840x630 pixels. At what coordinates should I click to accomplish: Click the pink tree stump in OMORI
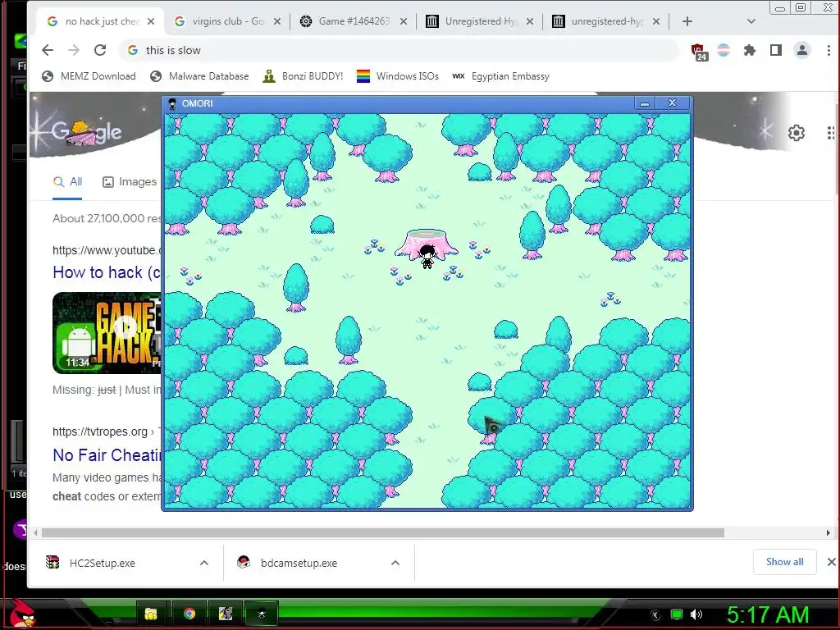[x=427, y=243]
